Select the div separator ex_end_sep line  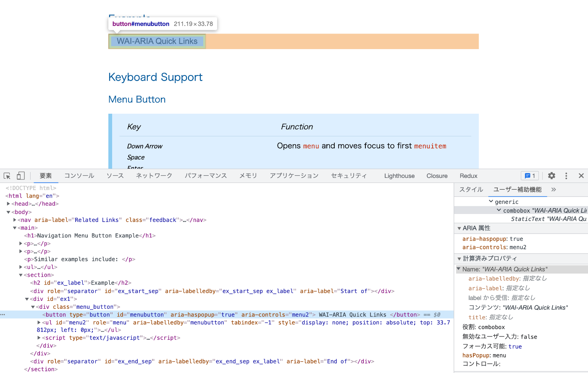(x=202, y=361)
